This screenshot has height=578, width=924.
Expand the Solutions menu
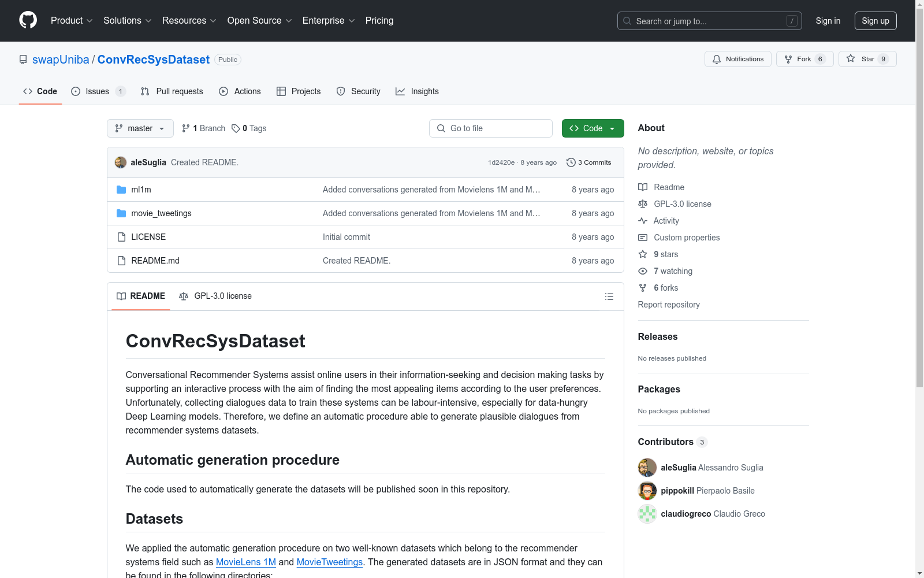[x=128, y=21]
